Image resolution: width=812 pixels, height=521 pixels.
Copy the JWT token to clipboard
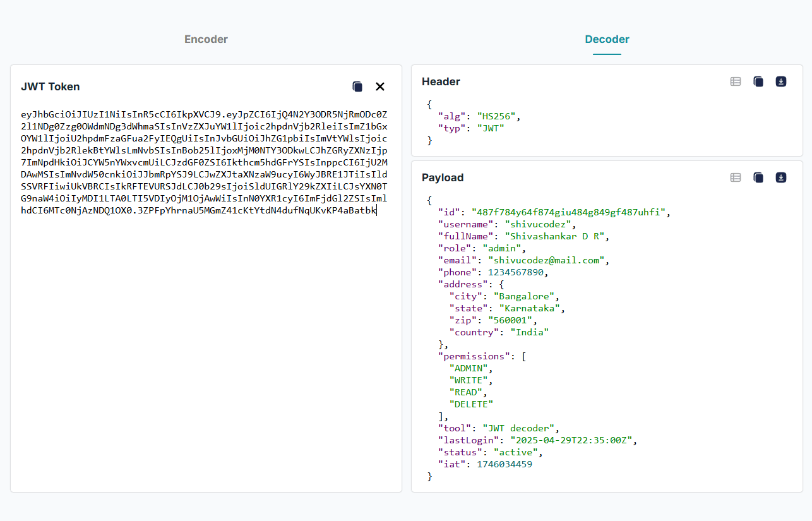coord(357,87)
